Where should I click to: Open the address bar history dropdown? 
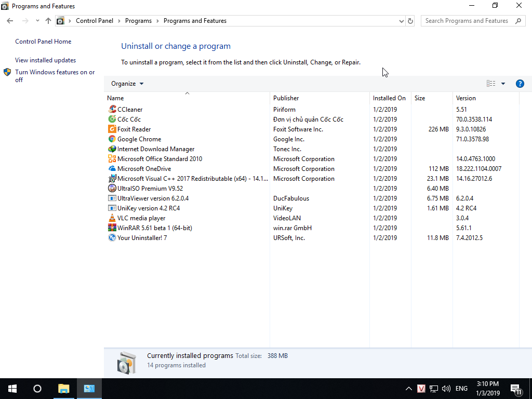[x=401, y=21]
